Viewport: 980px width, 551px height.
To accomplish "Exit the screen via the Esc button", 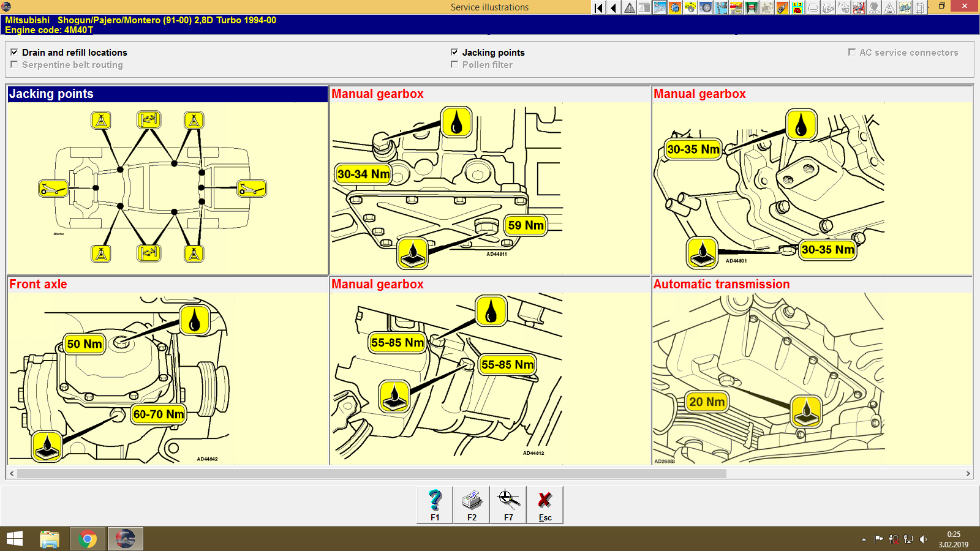I will click(x=545, y=503).
